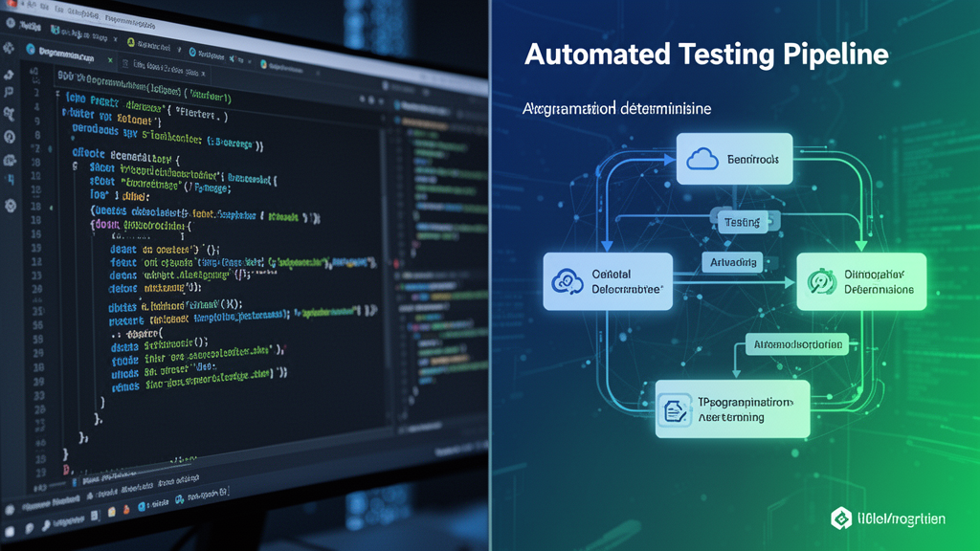Viewport: 980px width, 551px height.
Task: Click the bottom gear icon in the editor activity bar
Action: click(11, 206)
